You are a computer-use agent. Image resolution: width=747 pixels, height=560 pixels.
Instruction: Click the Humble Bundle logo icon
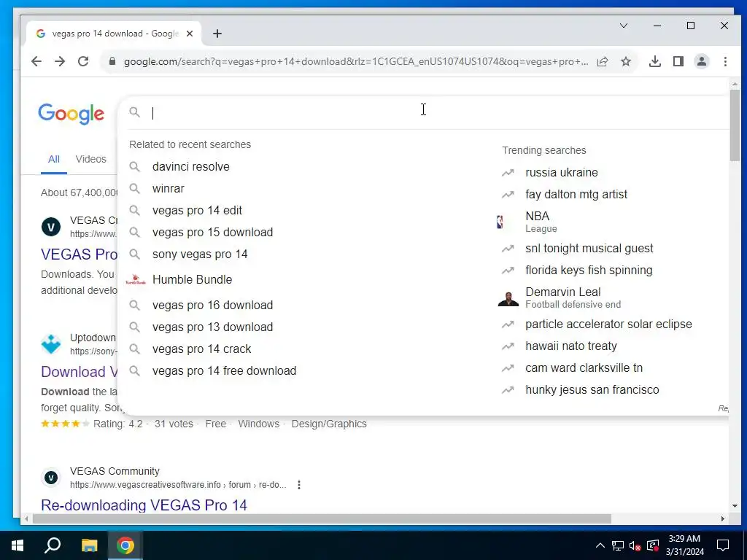[x=136, y=279]
